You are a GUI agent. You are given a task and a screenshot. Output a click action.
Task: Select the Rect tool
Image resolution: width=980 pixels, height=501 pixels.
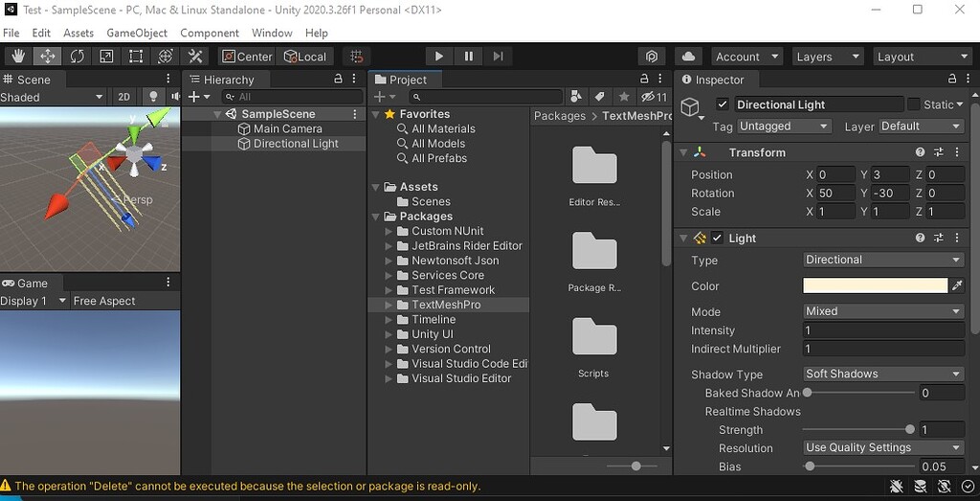136,57
